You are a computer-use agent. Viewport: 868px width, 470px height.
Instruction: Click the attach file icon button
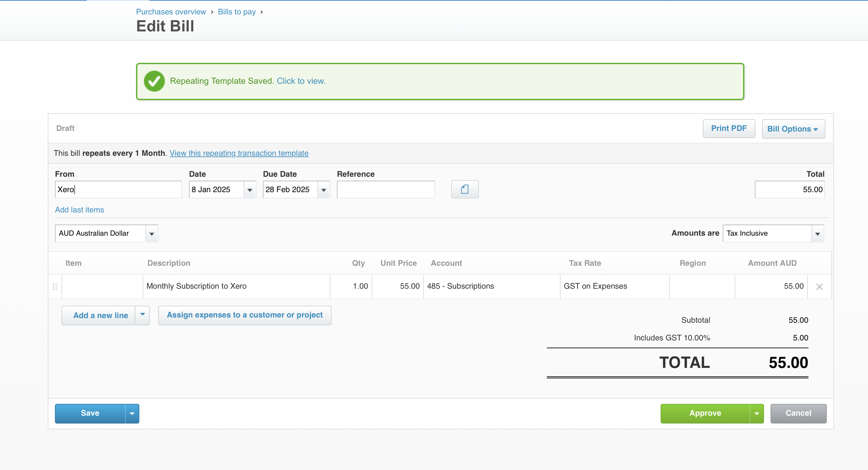coord(464,190)
